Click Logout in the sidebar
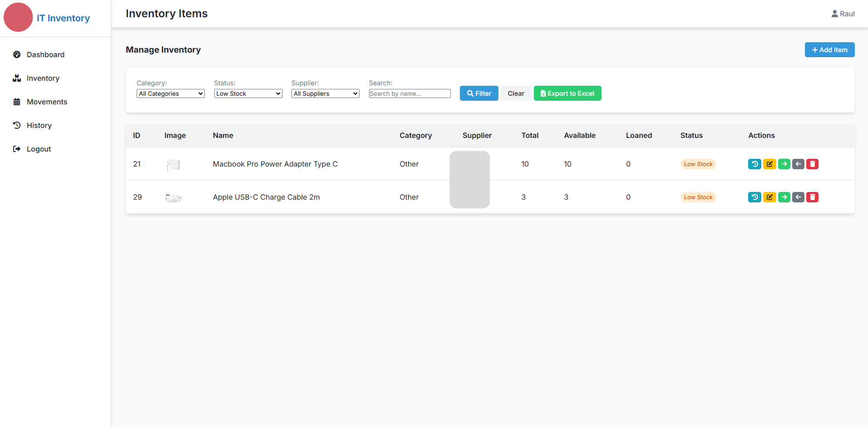The width and height of the screenshot is (868, 427). pyautogui.click(x=39, y=149)
